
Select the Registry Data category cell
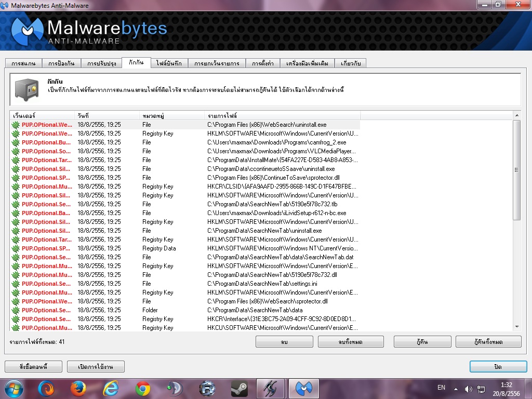coord(159,248)
